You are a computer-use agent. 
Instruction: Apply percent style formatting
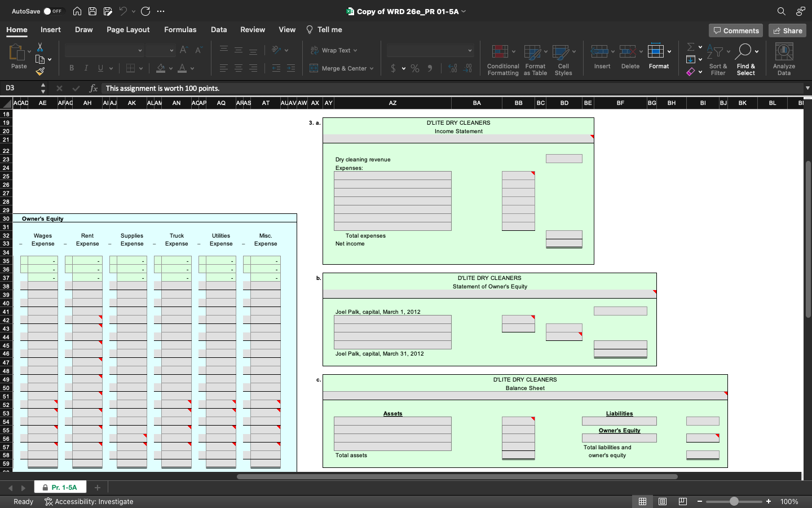(415, 68)
